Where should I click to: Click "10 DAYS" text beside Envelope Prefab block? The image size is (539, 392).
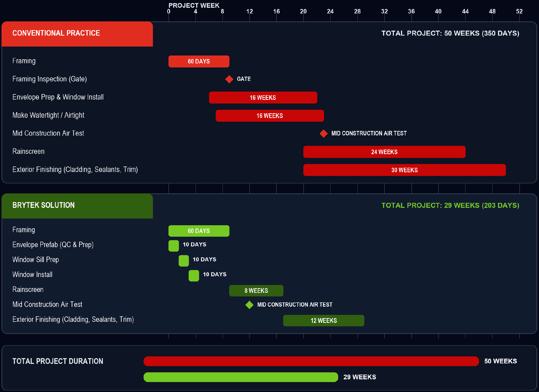point(195,244)
